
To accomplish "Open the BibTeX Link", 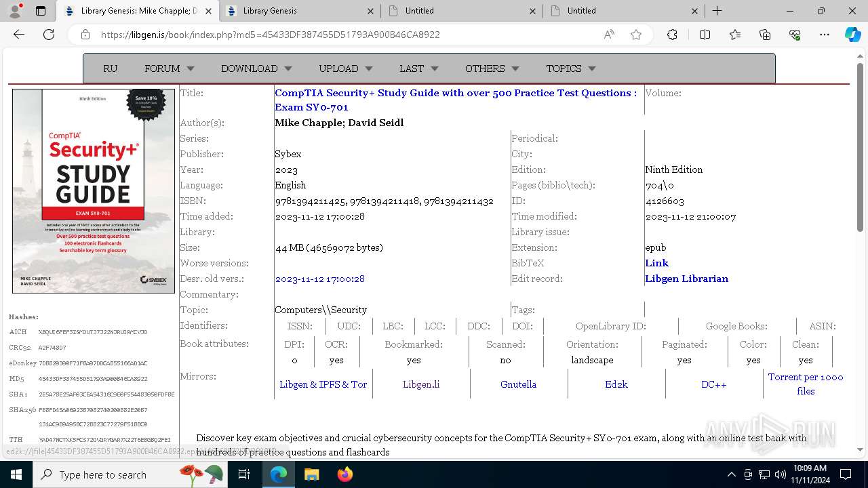I will 656,263.
